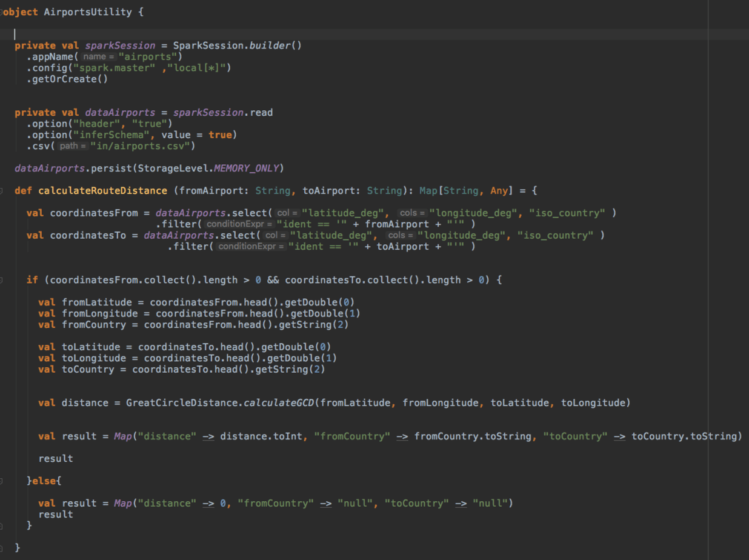Viewport: 749px width, 560px height.
Task: Collapse the calculateRouteDistance method fold marker
Action: 2,191
